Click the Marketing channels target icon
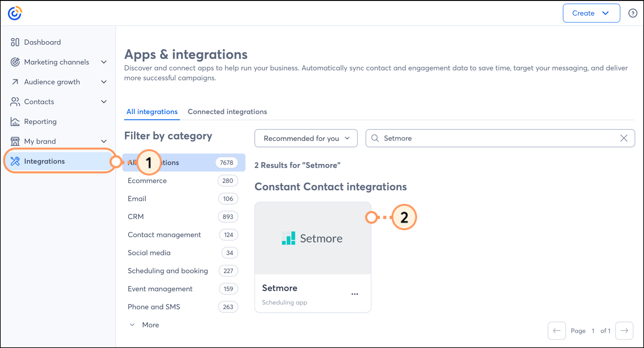 [x=15, y=62]
